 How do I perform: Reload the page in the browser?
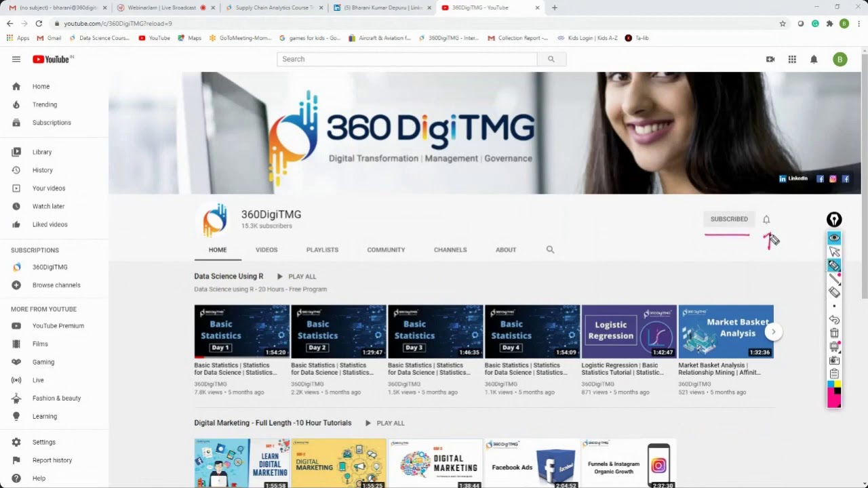click(39, 23)
